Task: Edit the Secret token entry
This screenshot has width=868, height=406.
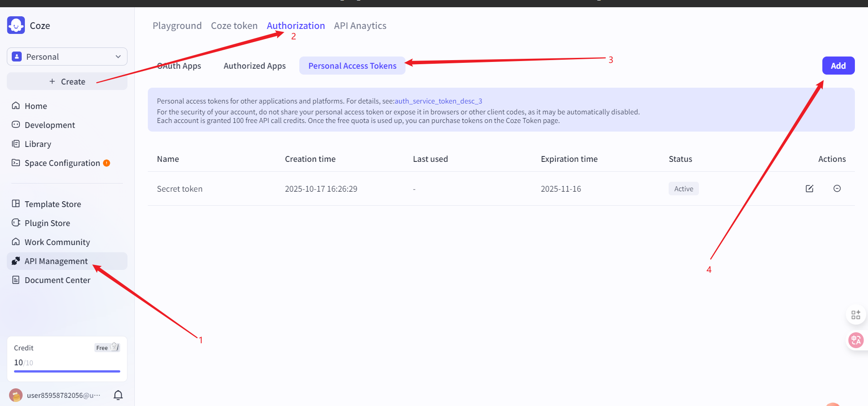Action: click(x=809, y=189)
